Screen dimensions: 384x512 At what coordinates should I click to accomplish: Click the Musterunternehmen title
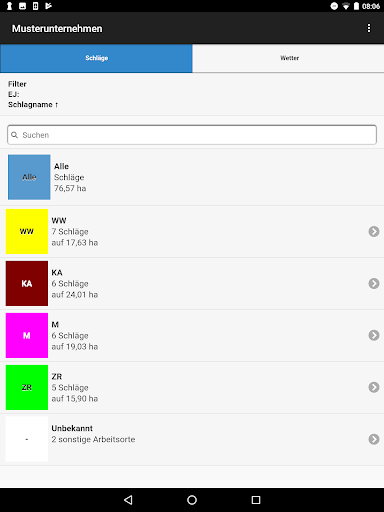(x=57, y=29)
